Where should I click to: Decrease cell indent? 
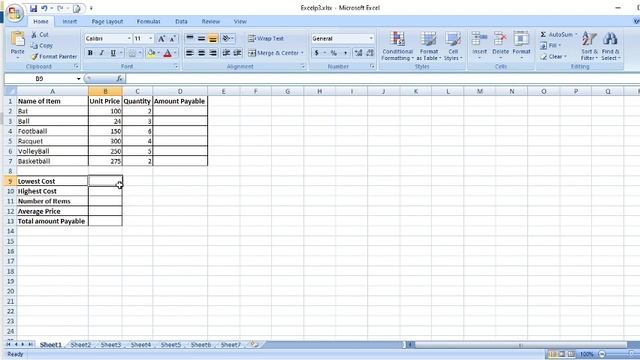(x=226, y=53)
